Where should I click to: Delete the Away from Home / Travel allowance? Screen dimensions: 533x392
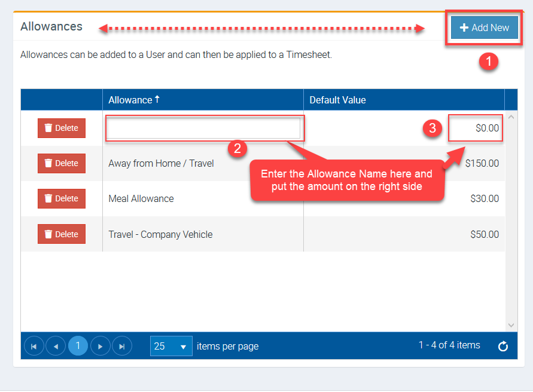[62, 163]
